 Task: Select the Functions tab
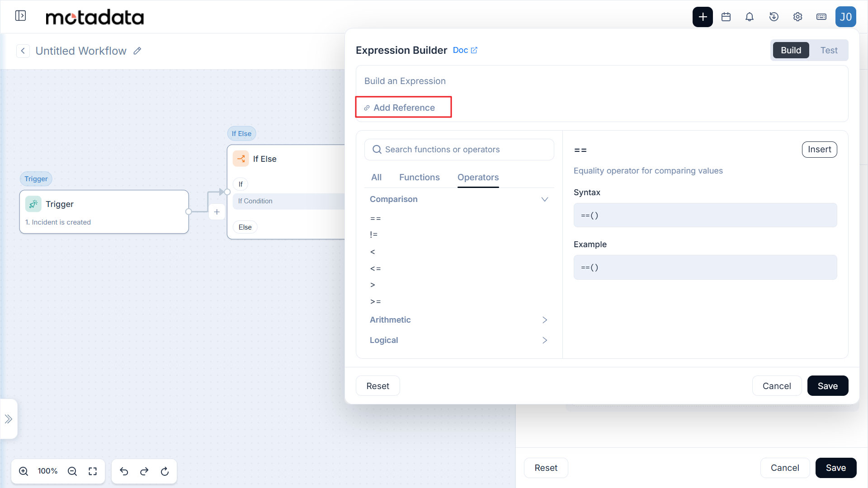point(419,178)
